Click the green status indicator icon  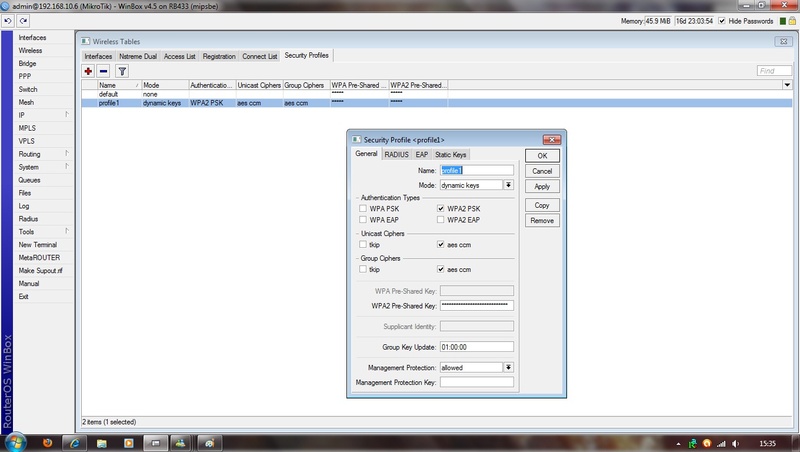[783, 21]
